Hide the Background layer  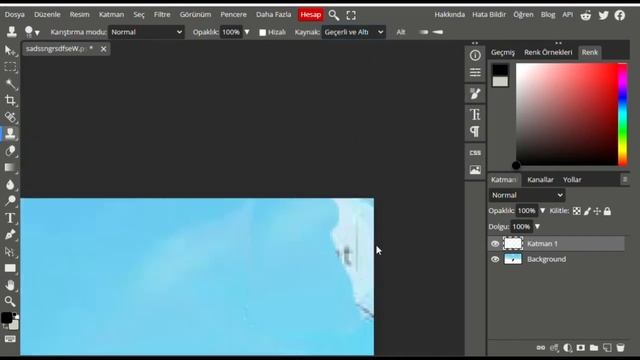[495, 259]
